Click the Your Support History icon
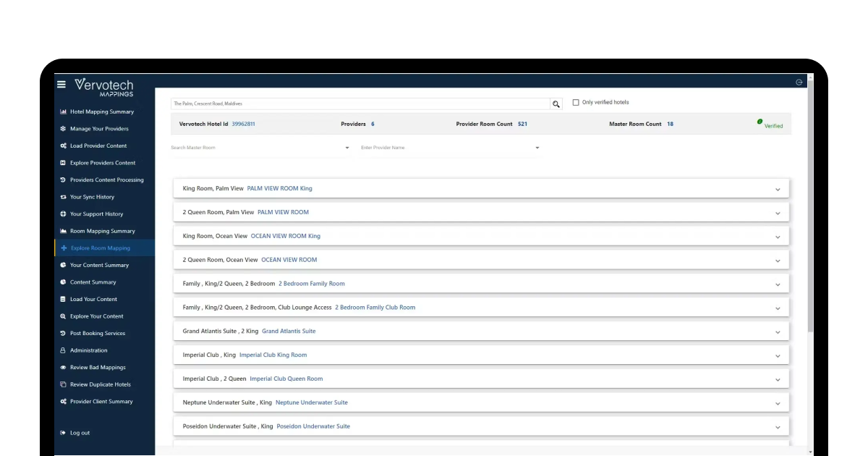This screenshot has width=868, height=456. (x=63, y=214)
